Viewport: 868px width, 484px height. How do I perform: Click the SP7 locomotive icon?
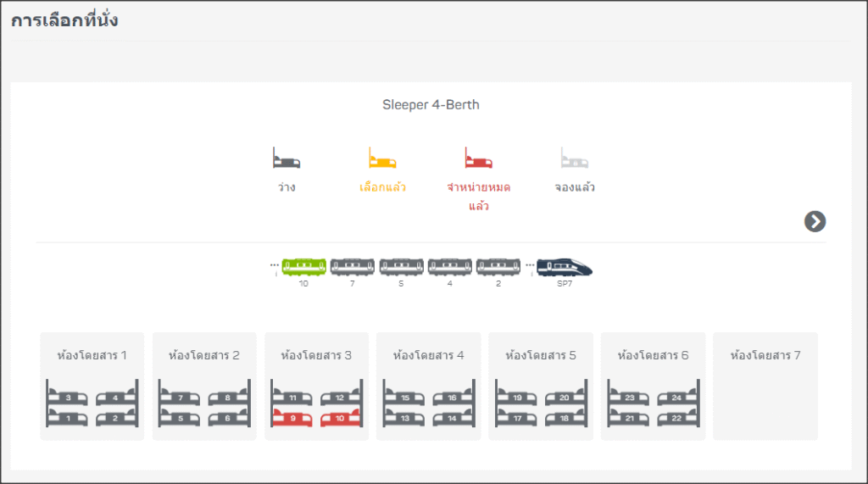[x=564, y=268]
